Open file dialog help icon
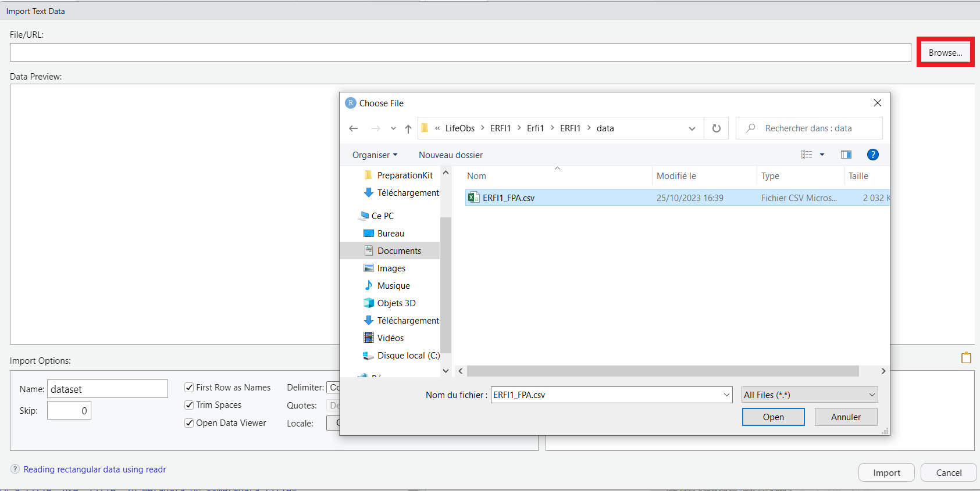 tap(872, 155)
